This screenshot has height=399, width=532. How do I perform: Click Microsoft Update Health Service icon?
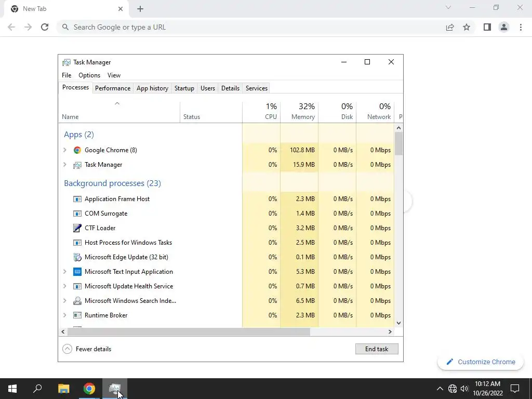click(x=77, y=286)
